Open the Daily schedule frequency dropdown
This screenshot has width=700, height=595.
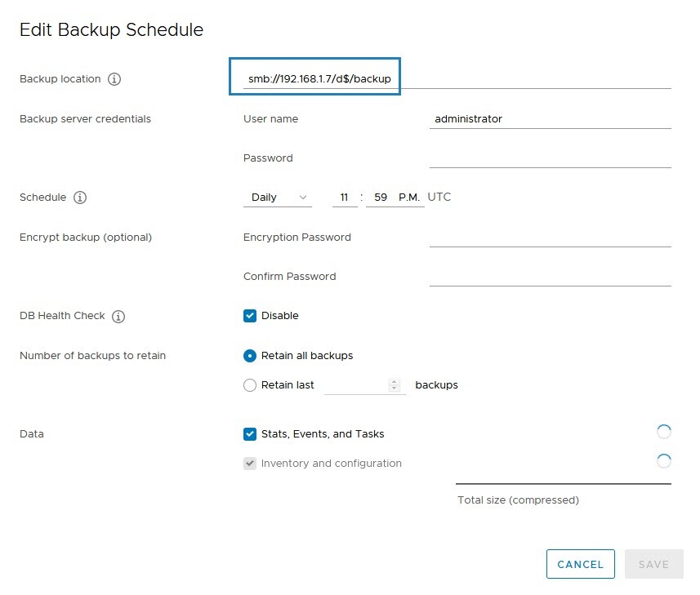[278, 198]
